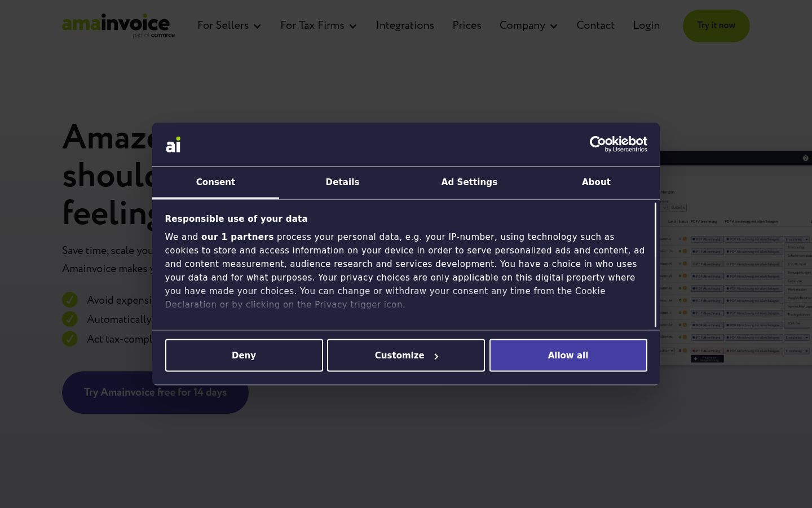Click the 'our 1 partners' bold text
Screen dimensions: 812x508
point(237,237)
